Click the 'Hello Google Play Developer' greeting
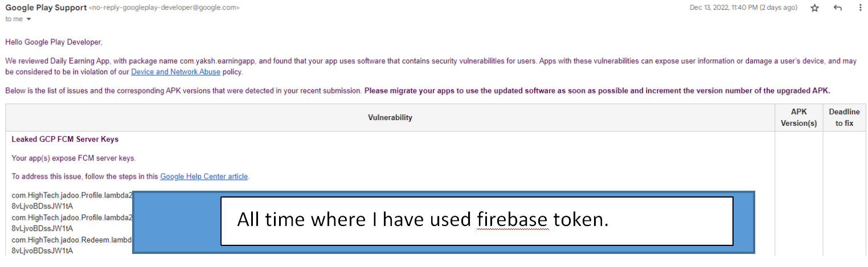The width and height of the screenshot is (868, 267). [x=54, y=42]
